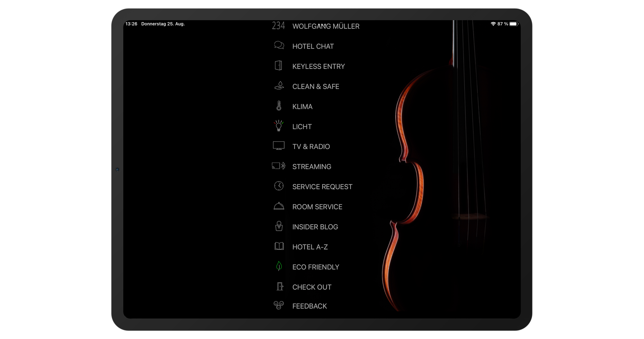Tap the Keyless Entry door icon

(x=279, y=66)
